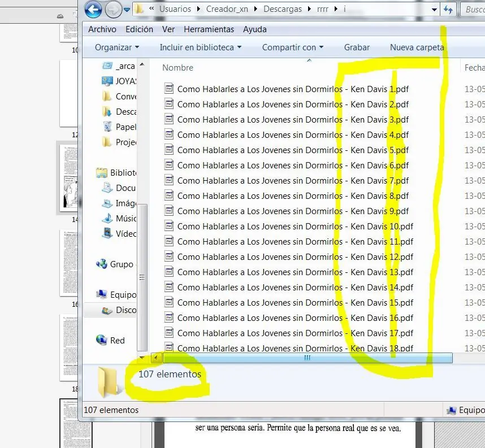This screenshot has width=485, height=448.
Task: Click the Fecha column header
Action: pos(474,68)
